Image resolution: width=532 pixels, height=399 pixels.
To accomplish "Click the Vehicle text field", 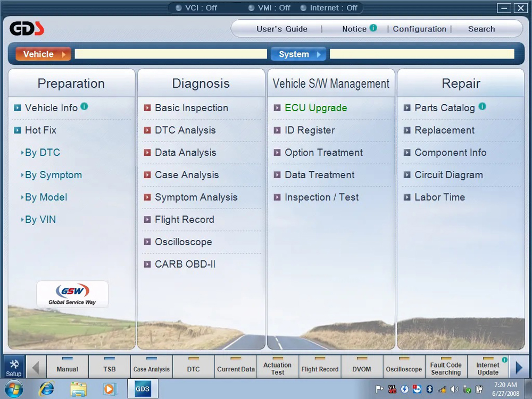I will click(x=171, y=54).
